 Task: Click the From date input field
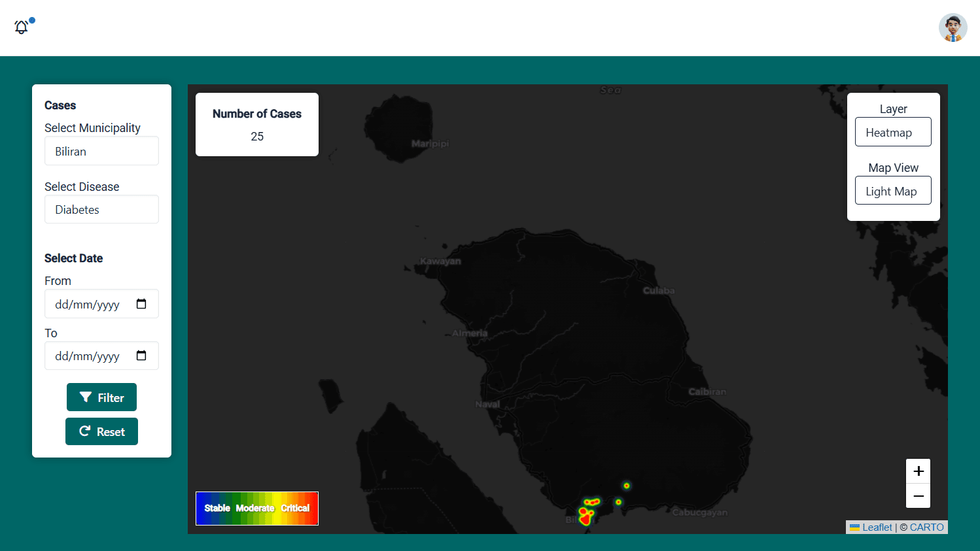pyautogui.click(x=101, y=304)
